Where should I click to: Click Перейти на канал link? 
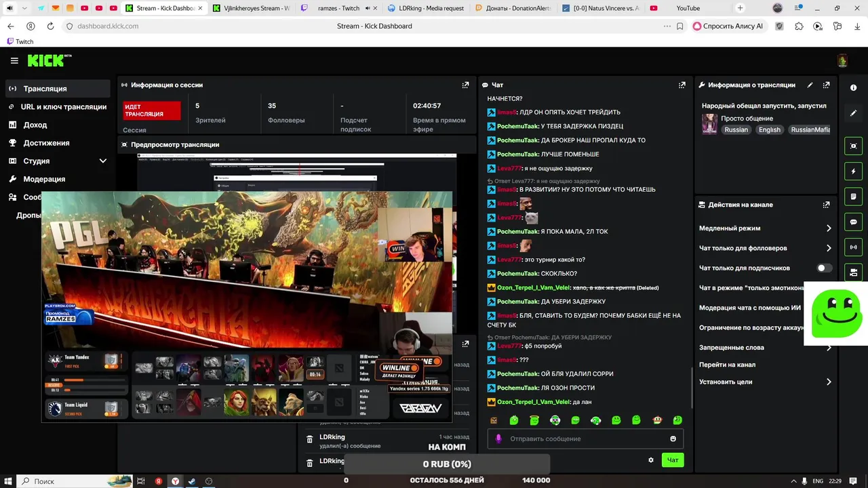727,365
